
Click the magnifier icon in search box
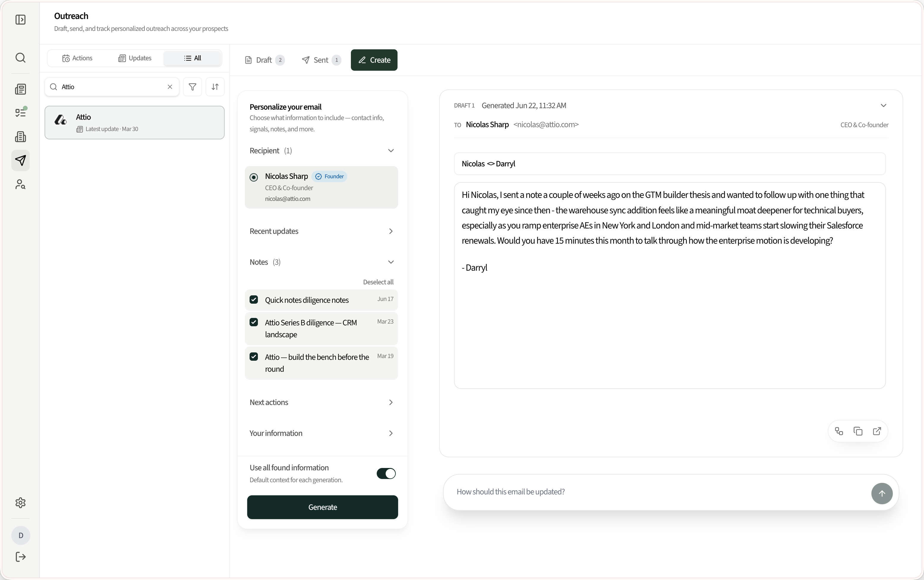(x=54, y=87)
